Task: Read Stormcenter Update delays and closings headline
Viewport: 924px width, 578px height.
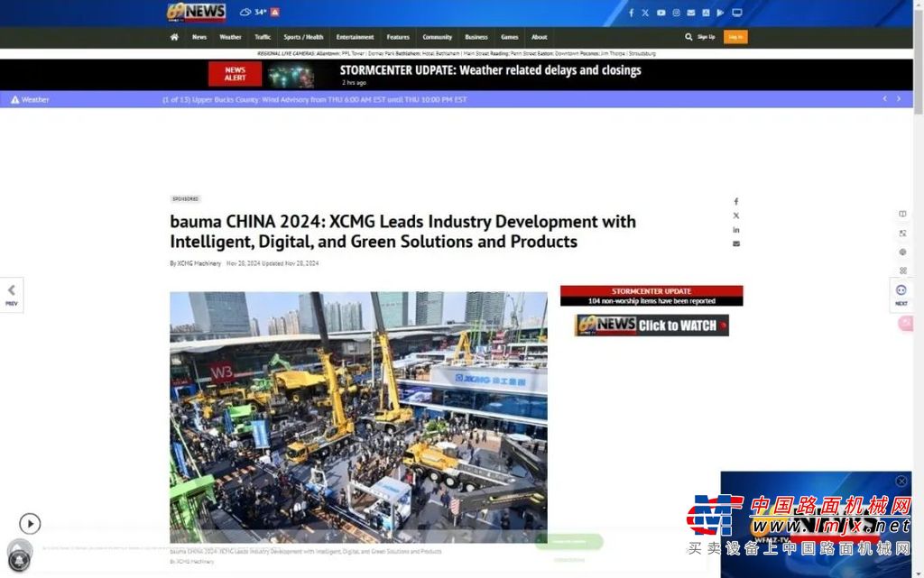Action: coord(490,70)
